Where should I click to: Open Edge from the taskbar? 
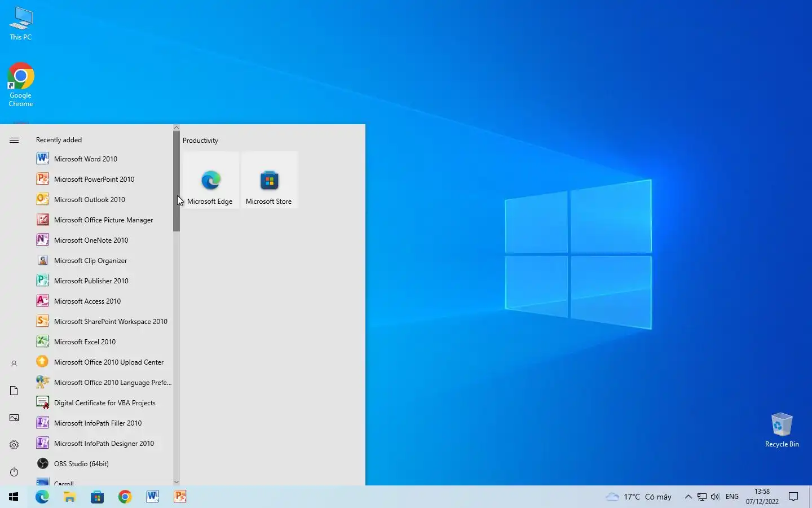(42, 497)
